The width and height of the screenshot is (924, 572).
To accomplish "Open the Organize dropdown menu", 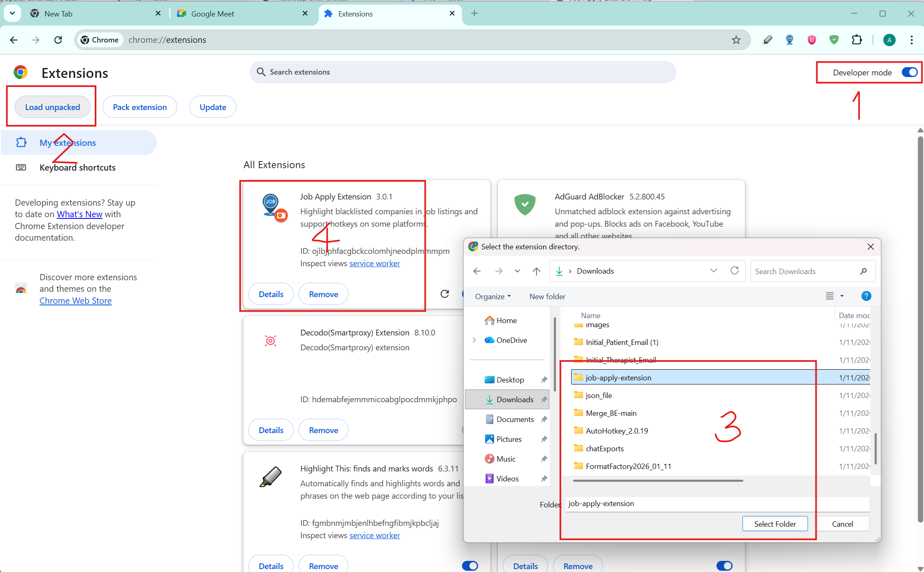I will [x=492, y=296].
